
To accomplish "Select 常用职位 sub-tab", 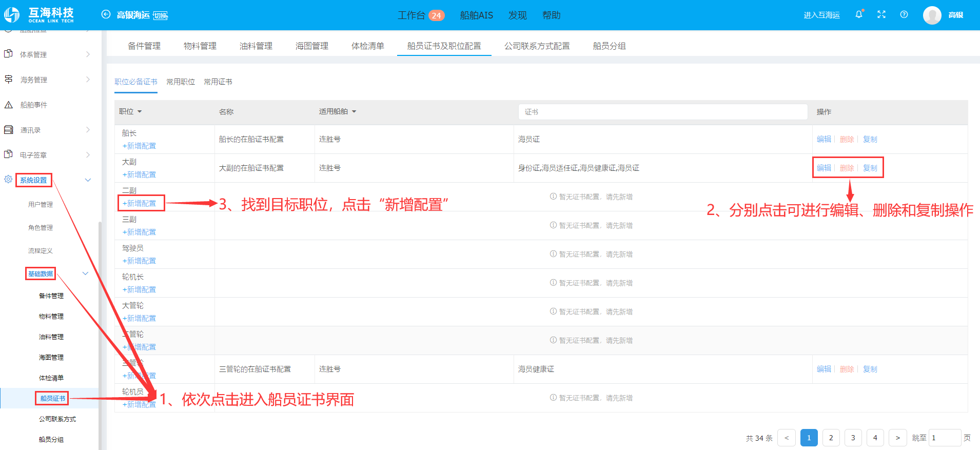I will 181,82.
